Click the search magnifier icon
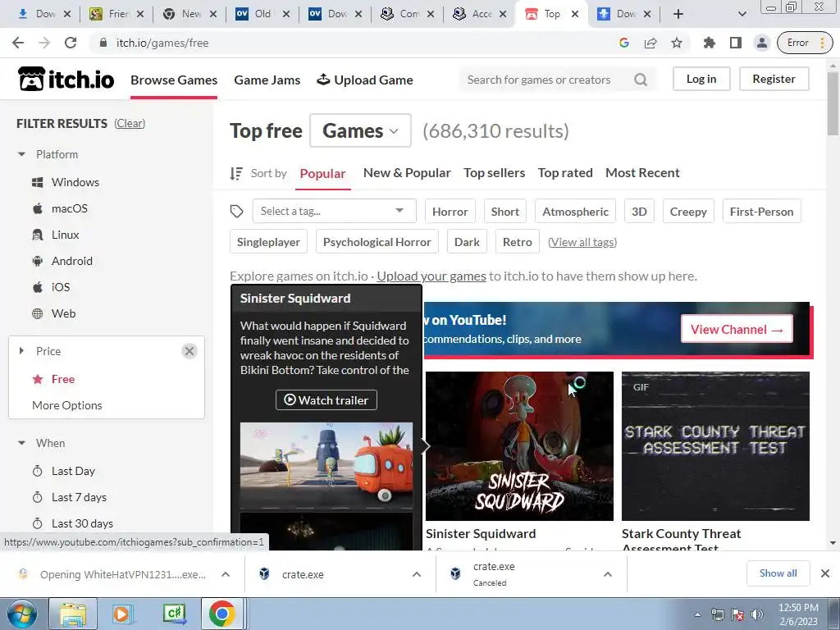Viewport: 840px width, 630px height. tap(640, 80)
